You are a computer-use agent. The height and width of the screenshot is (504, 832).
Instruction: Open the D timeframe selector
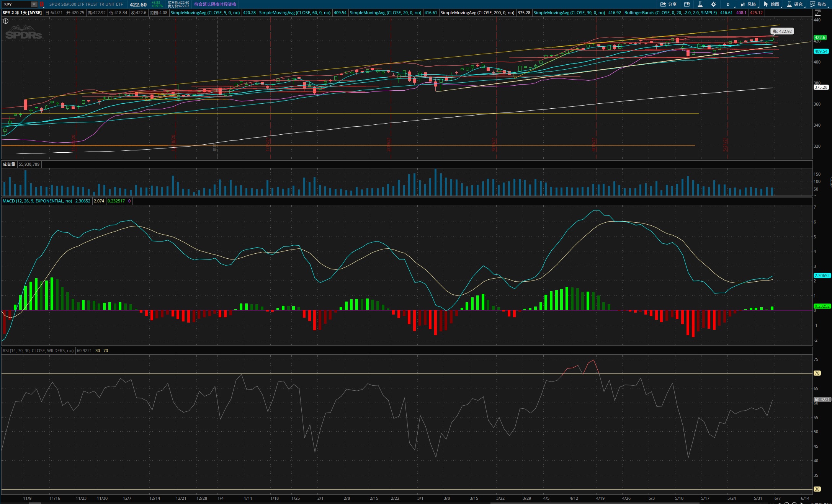click(728, 4)
